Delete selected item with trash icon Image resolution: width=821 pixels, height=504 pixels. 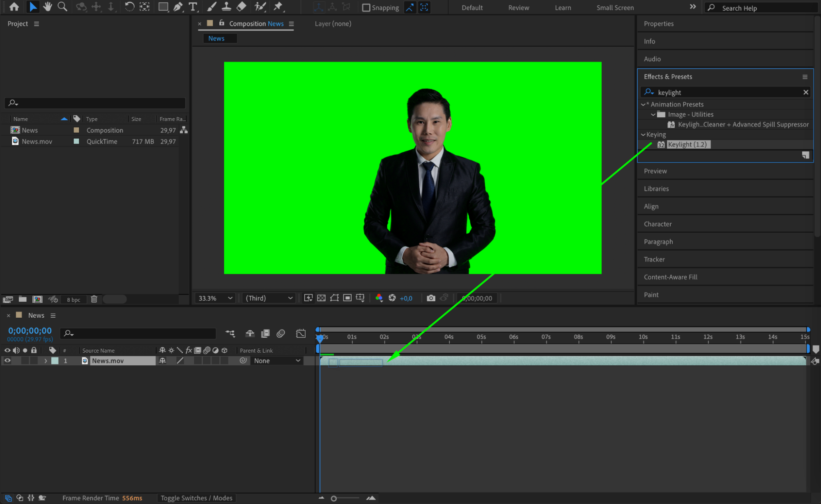(x=94, y=299)
